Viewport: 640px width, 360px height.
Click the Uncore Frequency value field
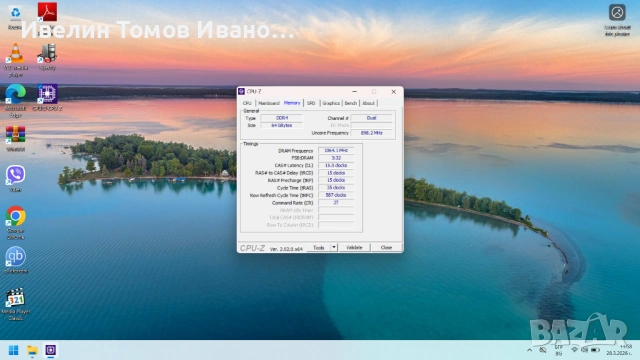tap(371, 133)
